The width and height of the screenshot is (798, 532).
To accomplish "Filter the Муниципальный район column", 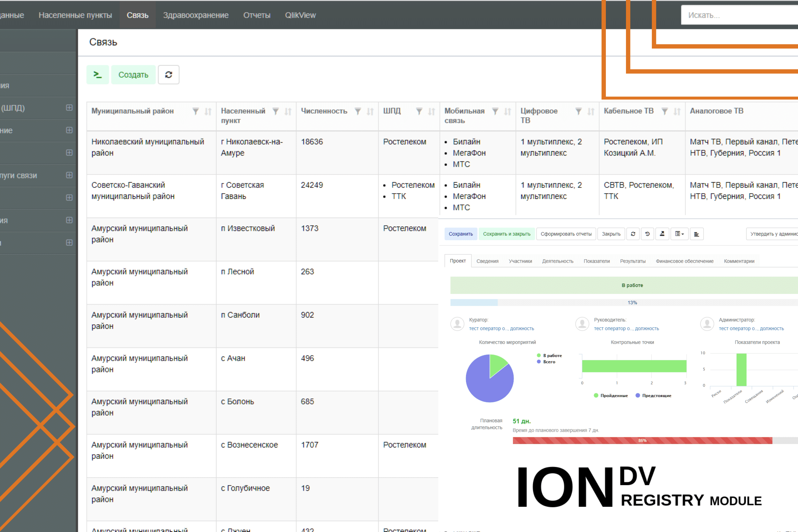I will click(196, 111).
